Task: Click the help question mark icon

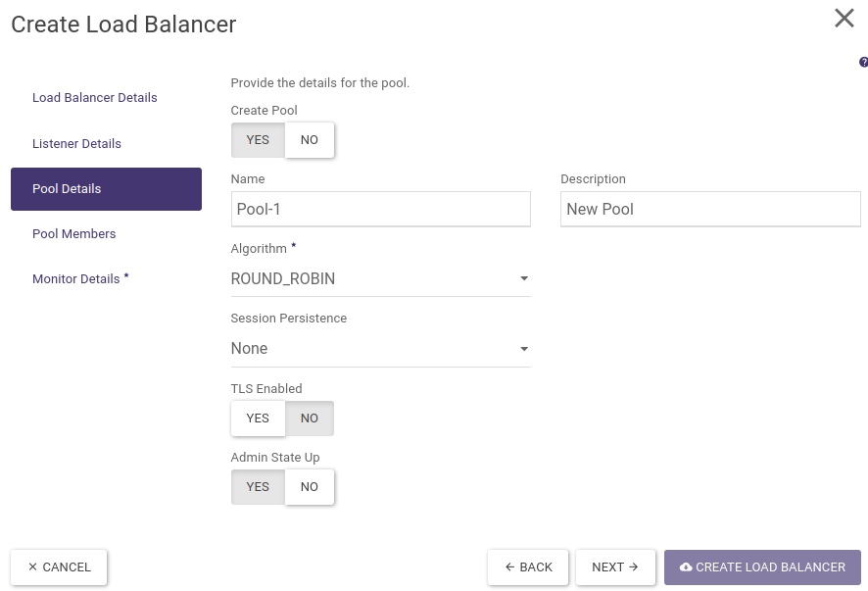Action: [863, 63]
